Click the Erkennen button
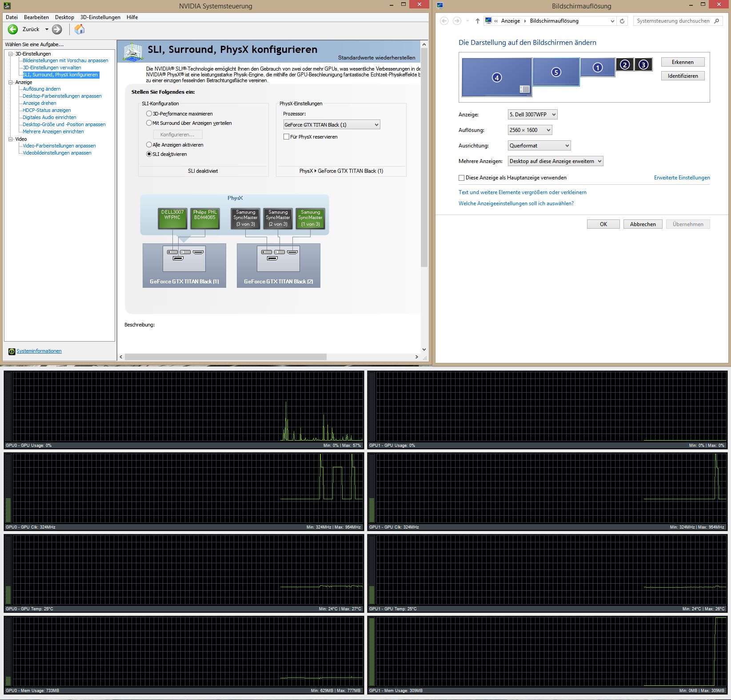The width and height of the screenshot is (731, 700). (x=683, y=62)
